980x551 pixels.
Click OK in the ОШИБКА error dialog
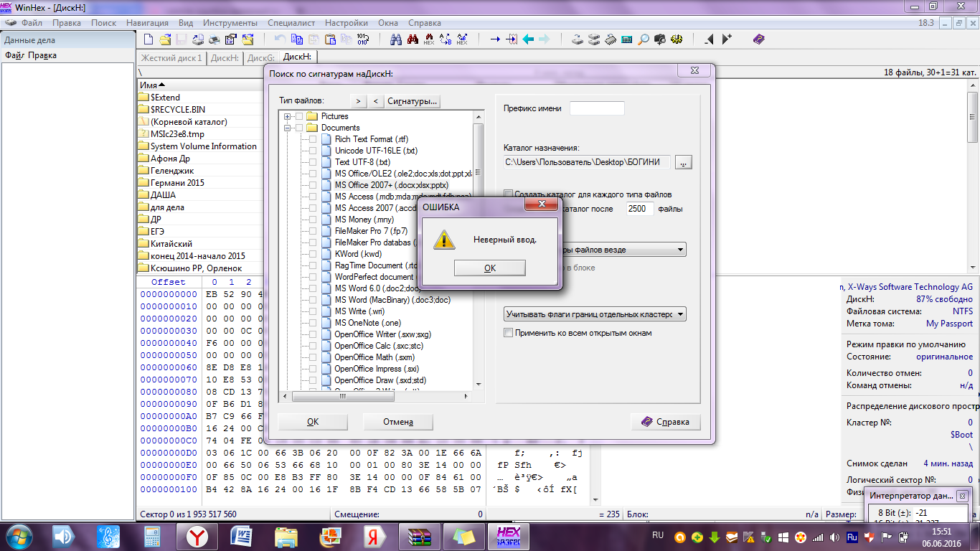(490, 268)
